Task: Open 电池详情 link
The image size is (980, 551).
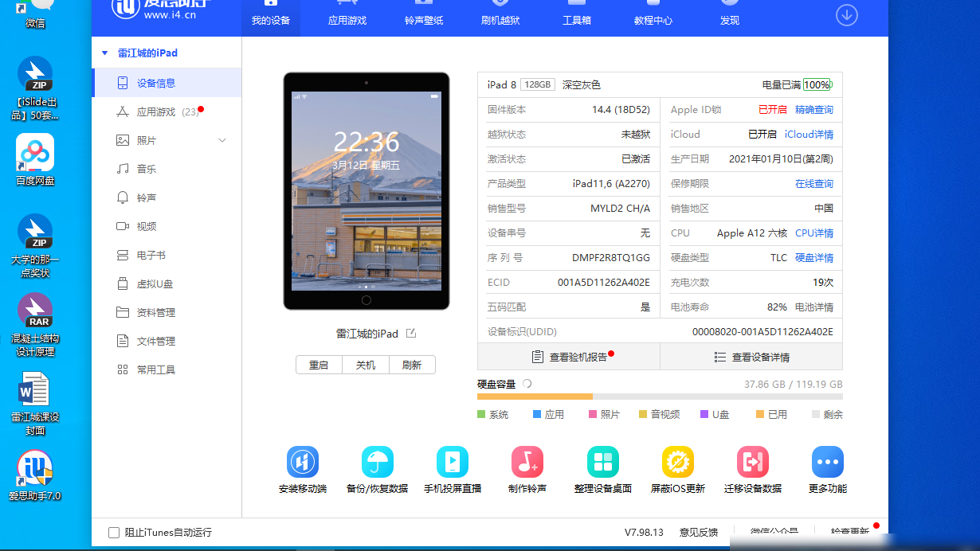Action: click(x=814, y=307)
